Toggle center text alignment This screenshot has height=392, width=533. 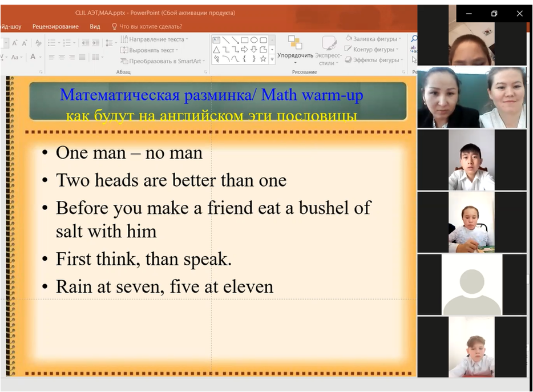[x=62, y=57]
